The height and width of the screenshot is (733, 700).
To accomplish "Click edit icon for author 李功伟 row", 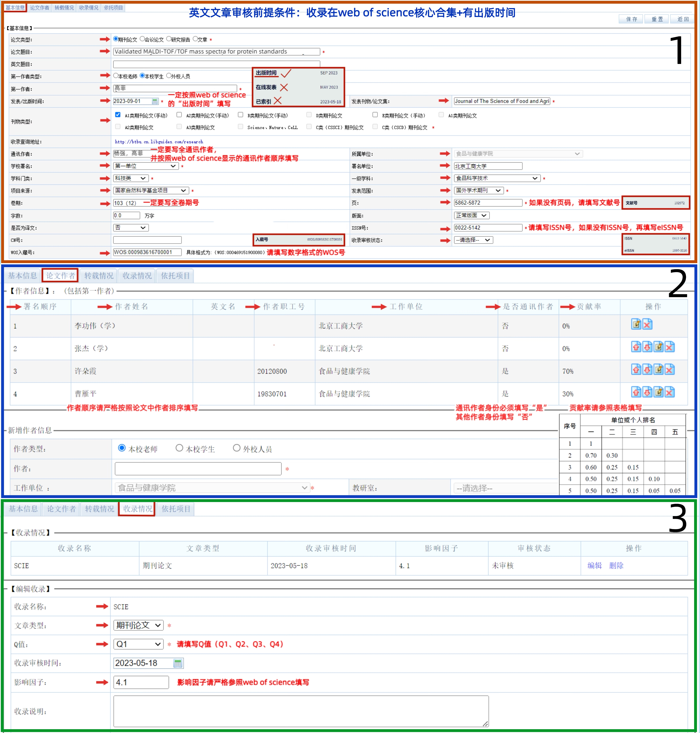I will 636,324.
